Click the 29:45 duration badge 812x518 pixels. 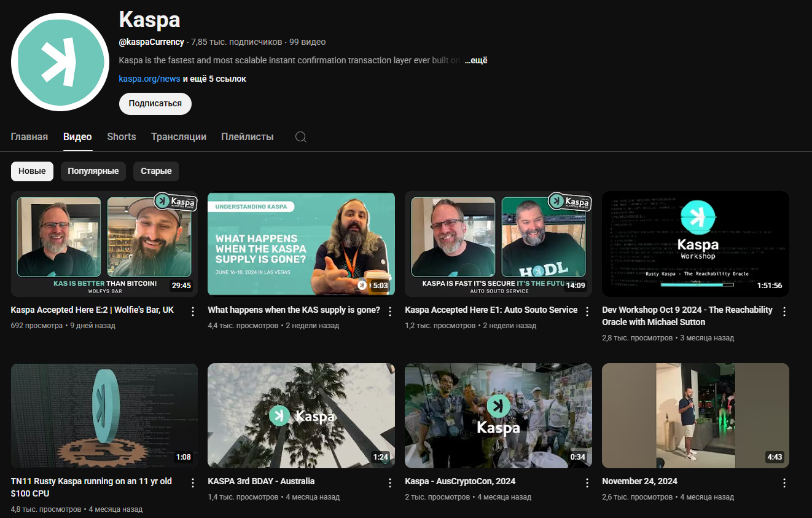[181, 286]
